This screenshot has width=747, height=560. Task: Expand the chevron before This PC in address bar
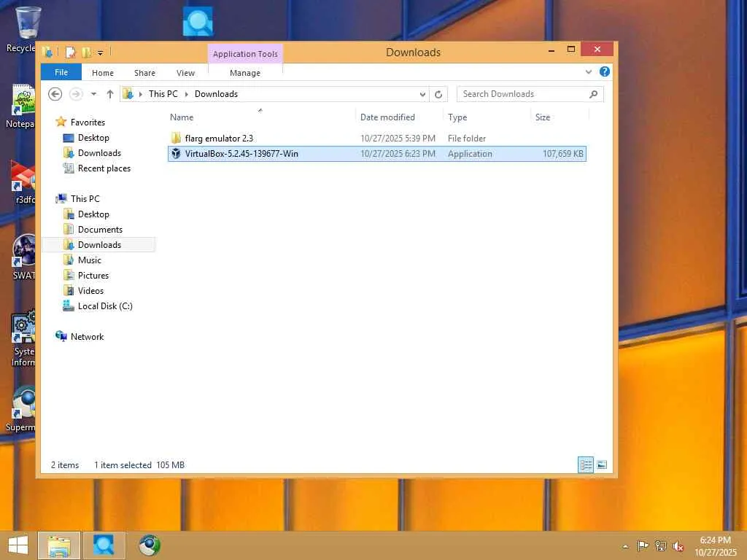coord(141,94)
